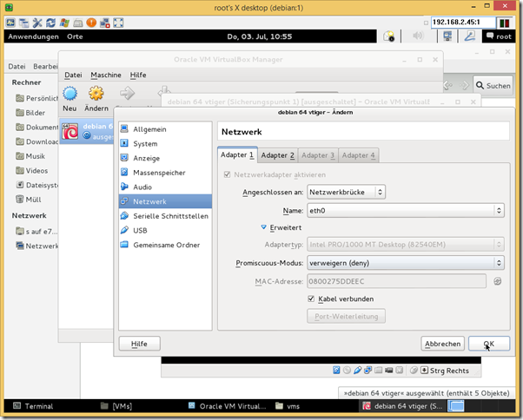Click the VNC connection info icon
Viewport: 523px width, 420px height.
pyautogui.click(x=24, y=23)
